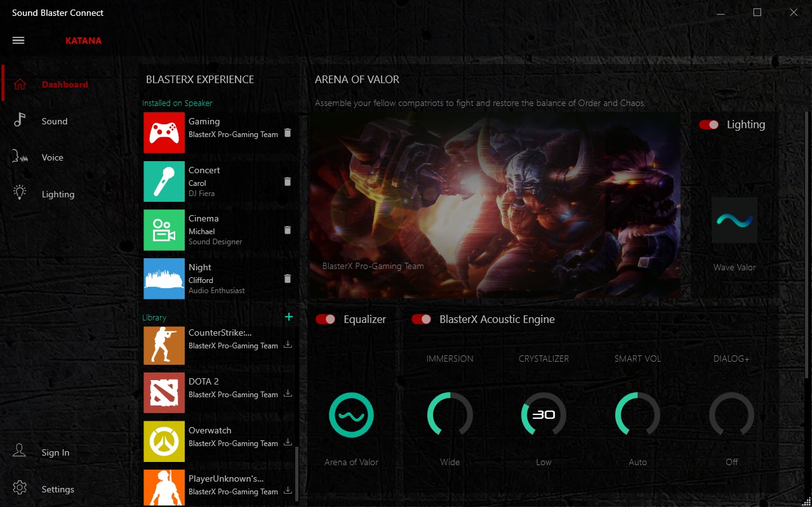Open the Wave Valor lighting preset

pos(735,220)
